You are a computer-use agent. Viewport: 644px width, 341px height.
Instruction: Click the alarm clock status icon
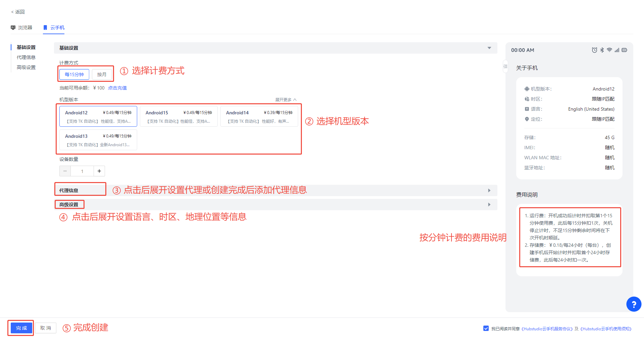tap(594, 50)
